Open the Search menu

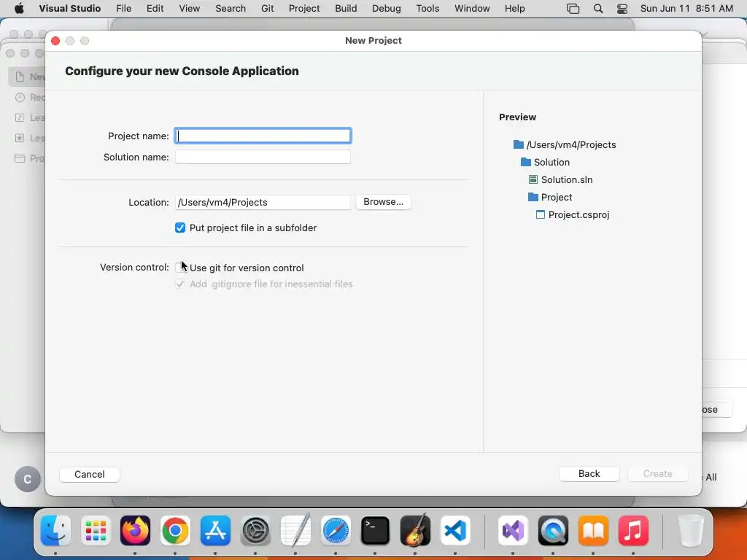pyautogui.click(x=231, y=9)
